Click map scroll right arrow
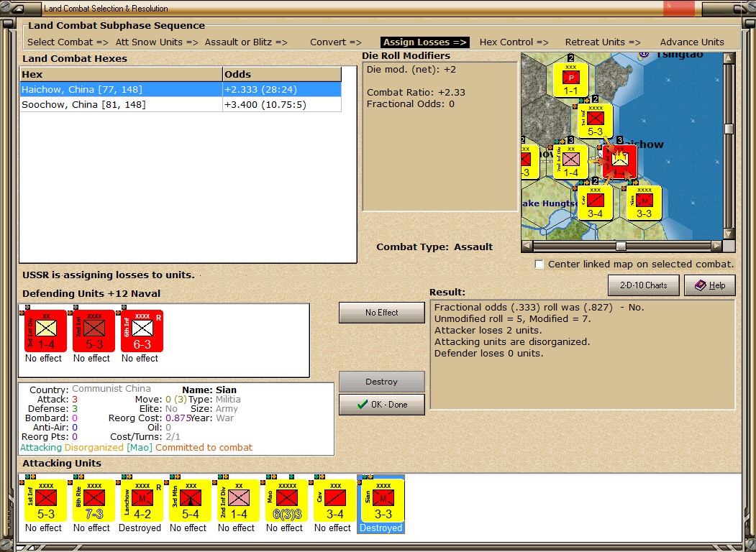Image resolution: width=756 pixels, height=552 pixels. 717,246
